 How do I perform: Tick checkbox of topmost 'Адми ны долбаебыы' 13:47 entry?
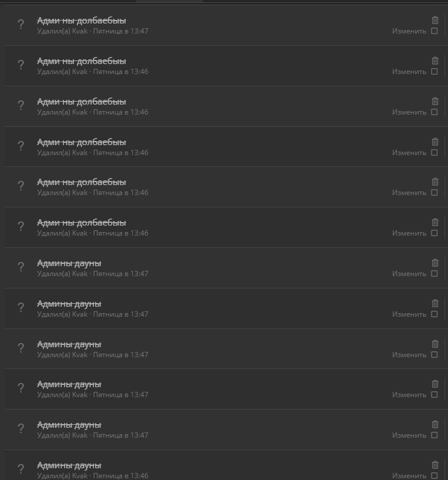pos(434,31)
